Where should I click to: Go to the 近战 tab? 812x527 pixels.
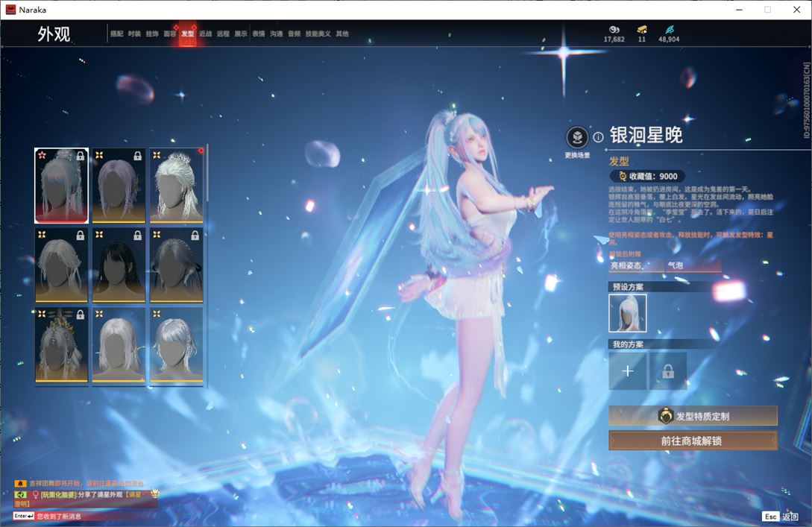click(206, 34)
